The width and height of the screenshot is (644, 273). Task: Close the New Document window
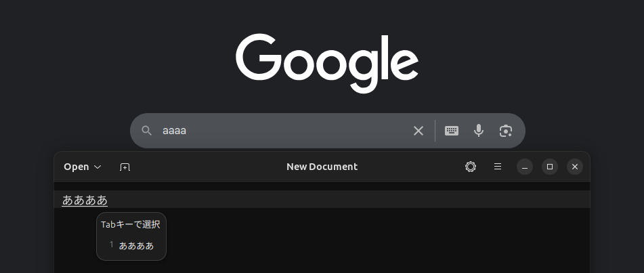pyautogui.click(x=575, y=167)
